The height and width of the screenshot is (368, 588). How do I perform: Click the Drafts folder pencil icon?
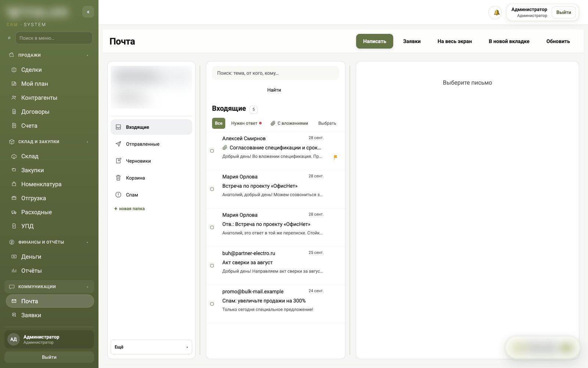tap(118, 161)
